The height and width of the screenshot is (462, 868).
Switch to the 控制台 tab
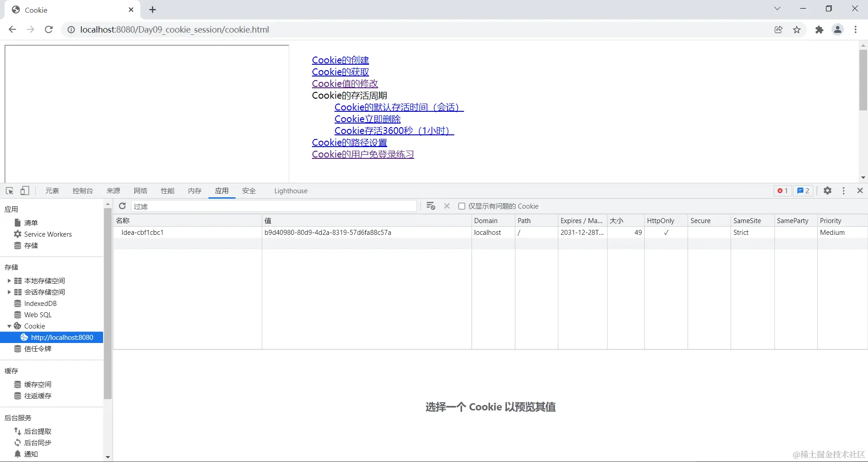[x=83, y=191]
